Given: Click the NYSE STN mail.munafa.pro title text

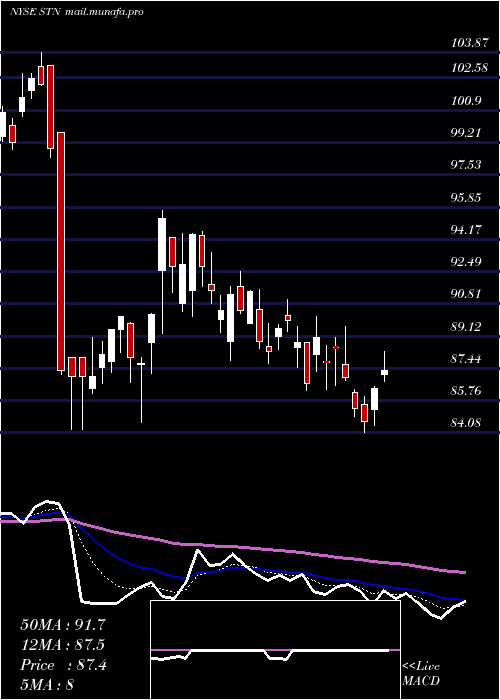Looking at the screenshot, I should 76,12.
